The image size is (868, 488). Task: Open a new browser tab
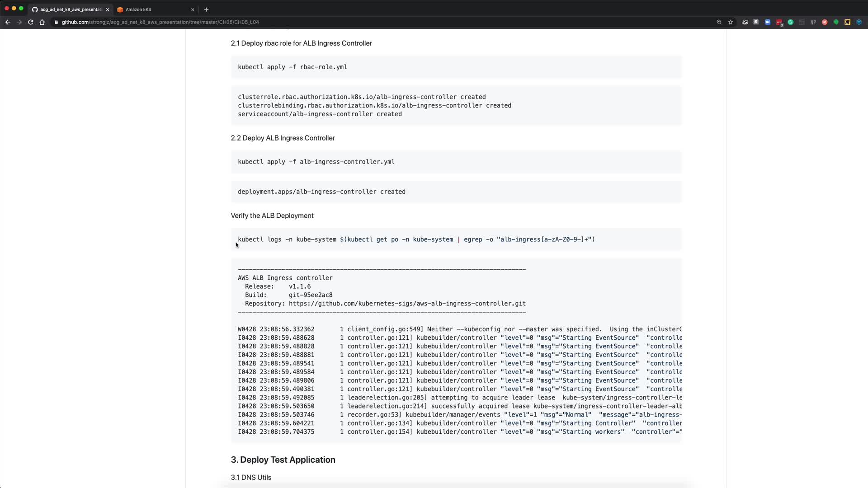[206, 9]
